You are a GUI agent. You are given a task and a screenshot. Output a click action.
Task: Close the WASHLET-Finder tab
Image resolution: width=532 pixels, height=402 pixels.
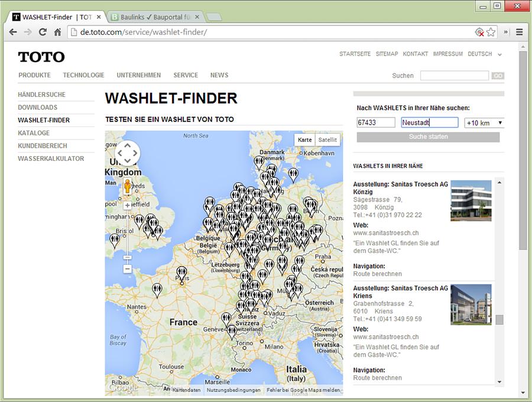[99, 17]
